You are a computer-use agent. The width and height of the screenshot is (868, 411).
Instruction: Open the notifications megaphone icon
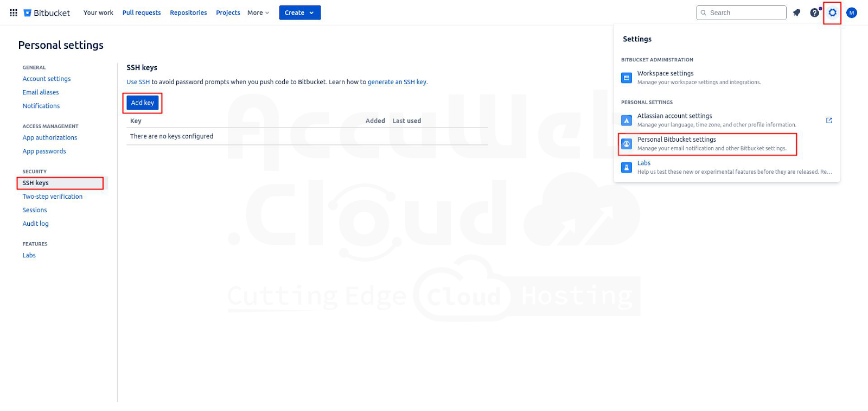[x=796, y=12]
